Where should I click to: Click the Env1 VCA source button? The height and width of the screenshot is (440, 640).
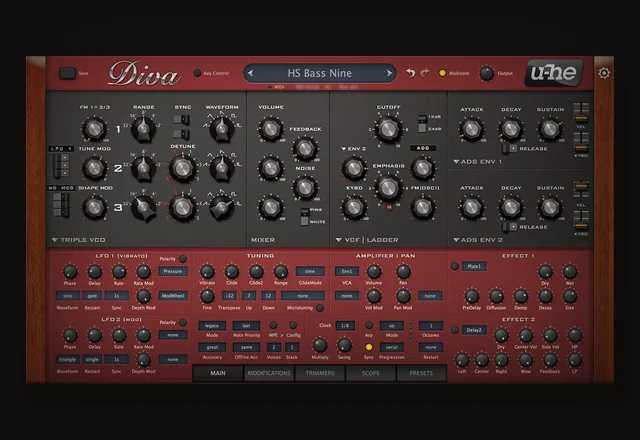(347, 271)
